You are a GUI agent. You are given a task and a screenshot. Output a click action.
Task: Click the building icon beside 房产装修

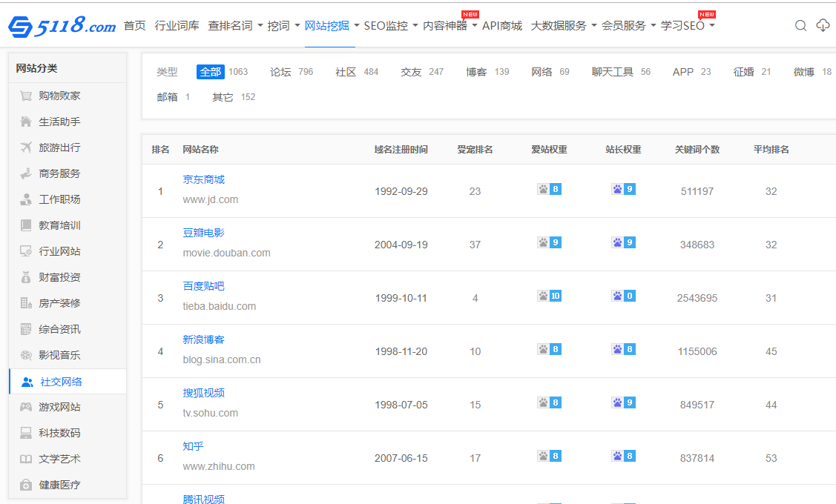(x=25, y=303)
